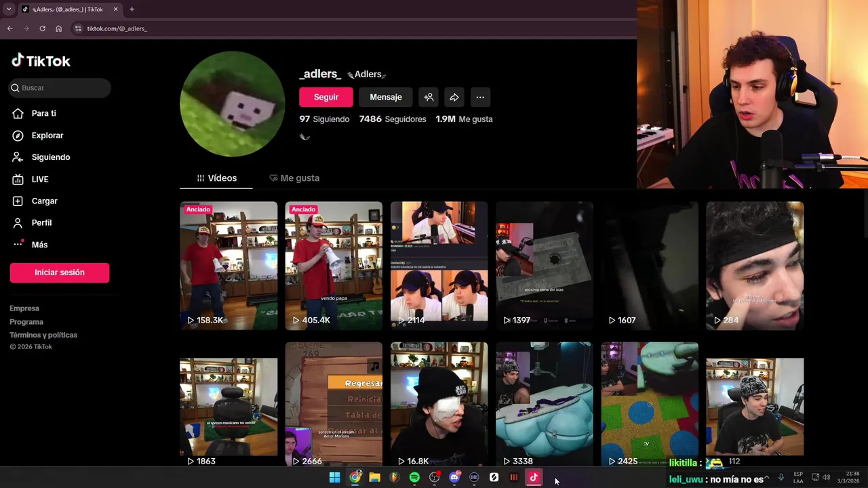The height and width of the screenshot is (488, 868).
Task: Open Perfil from sidebar
Action: coord(41,222)
